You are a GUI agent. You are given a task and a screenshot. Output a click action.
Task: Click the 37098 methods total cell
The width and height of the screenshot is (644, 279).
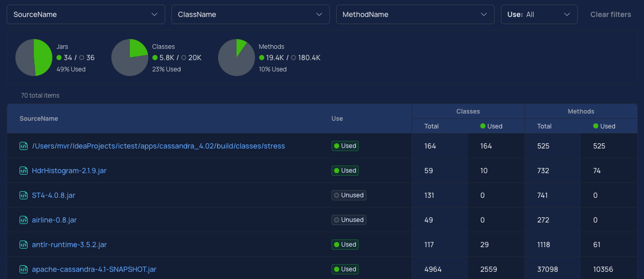click(549, 269)
